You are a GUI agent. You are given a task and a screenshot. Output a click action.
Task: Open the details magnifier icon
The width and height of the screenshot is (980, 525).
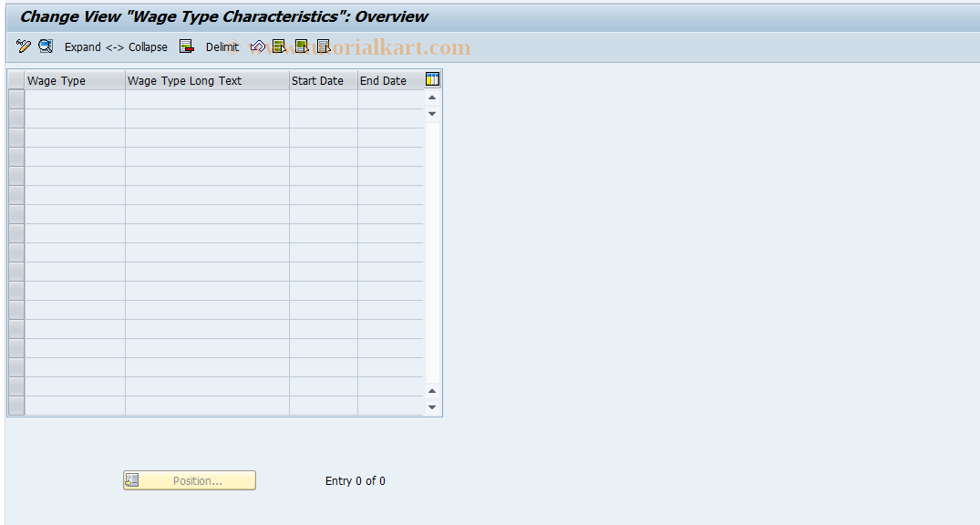[x=46, y=46]
